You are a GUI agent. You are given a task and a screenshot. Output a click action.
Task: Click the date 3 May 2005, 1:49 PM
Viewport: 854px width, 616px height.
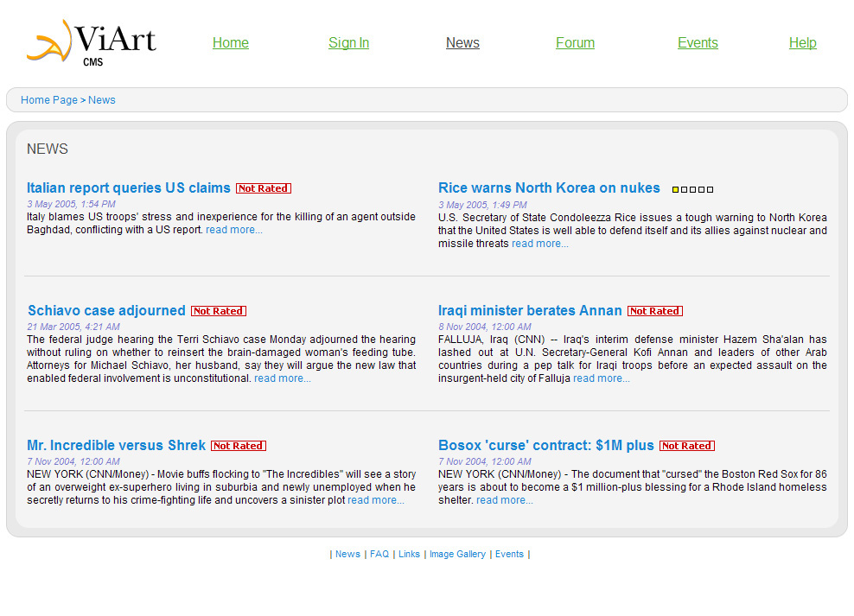pyautogui.click(x=482, y=205)
